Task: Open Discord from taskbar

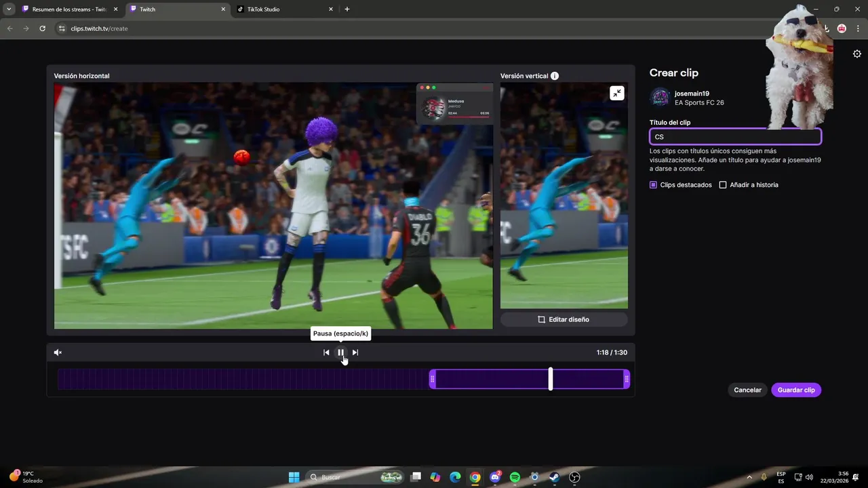Action: click(x=495, y=477)
